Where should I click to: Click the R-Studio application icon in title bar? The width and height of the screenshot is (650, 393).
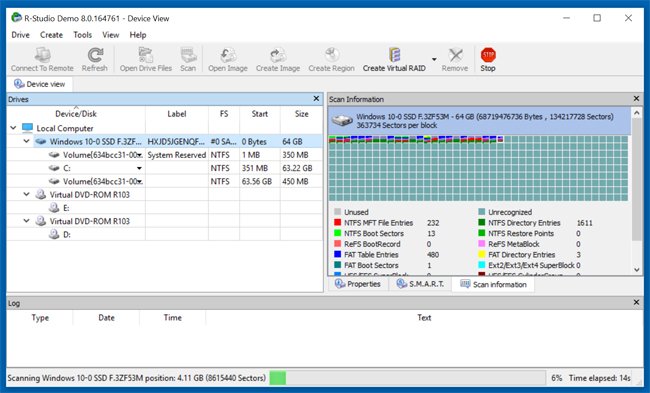(x=16, y=18)
